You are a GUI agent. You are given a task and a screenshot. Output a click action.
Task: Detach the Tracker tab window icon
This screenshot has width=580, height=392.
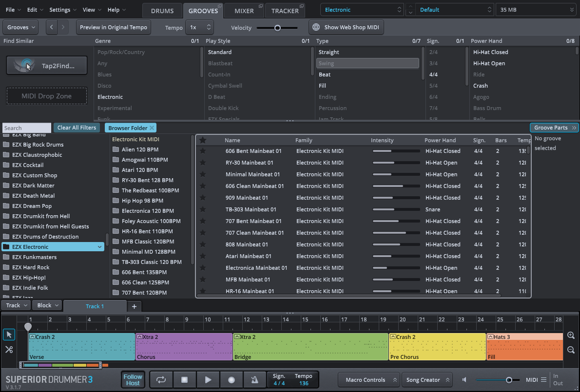pyautogui.click(x=302, y=6)
